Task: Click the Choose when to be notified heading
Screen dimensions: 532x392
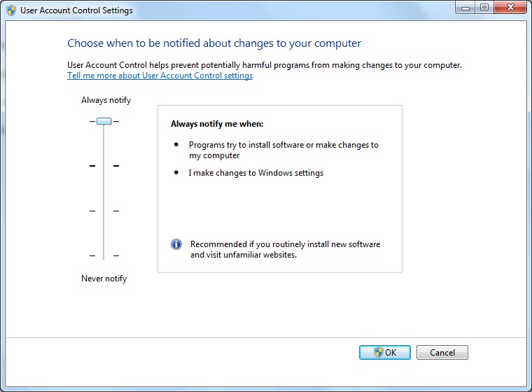Action: 214,43
